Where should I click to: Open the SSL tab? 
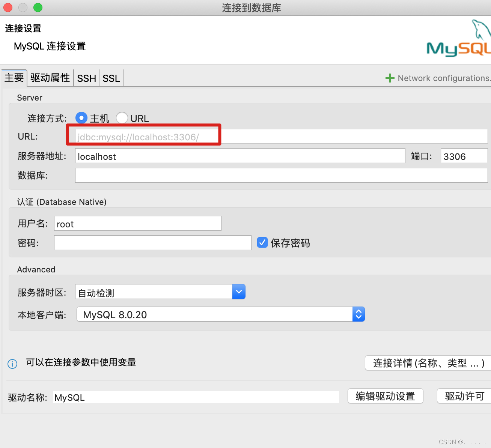pyautogui.click(x=111, y=78)
